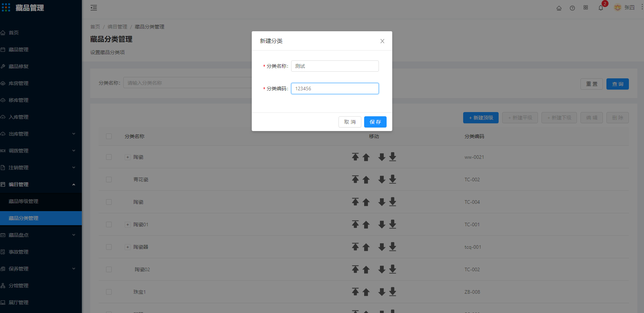Focus the 分类名称 field in dialog
This screenshot has width=644, height=313.
[x=335, y=66]
